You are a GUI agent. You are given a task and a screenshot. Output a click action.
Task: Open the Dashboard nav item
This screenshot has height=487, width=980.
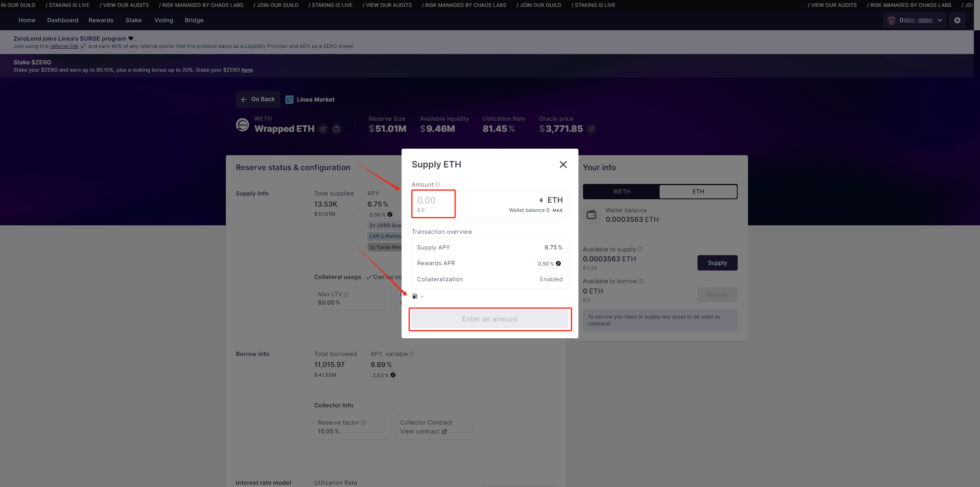[x=62, y=20]
